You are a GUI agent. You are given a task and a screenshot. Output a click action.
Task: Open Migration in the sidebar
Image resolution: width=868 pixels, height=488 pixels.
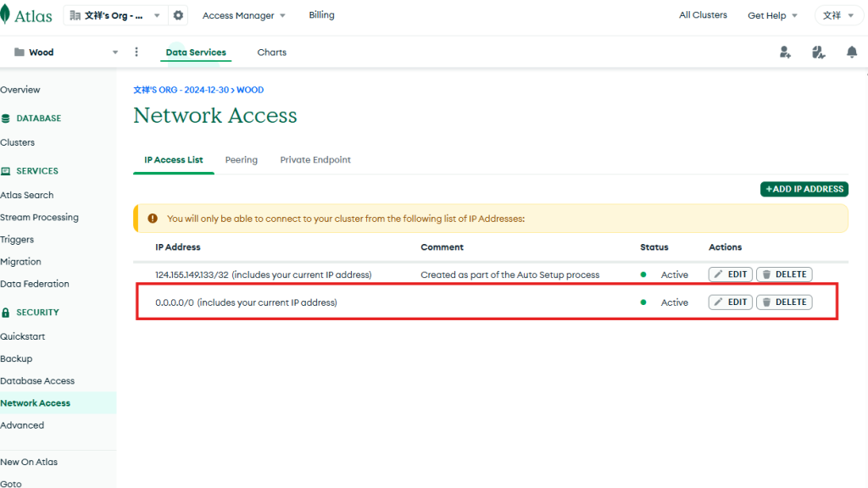coord(20,261)
